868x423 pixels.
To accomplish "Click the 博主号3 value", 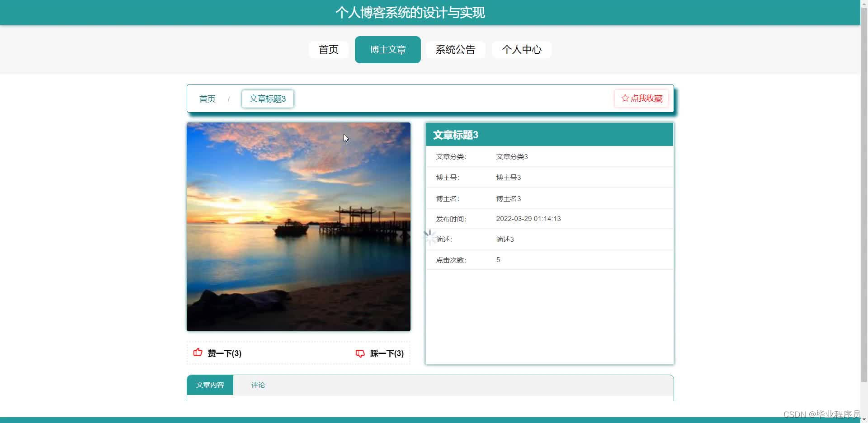I will (509, 178).
